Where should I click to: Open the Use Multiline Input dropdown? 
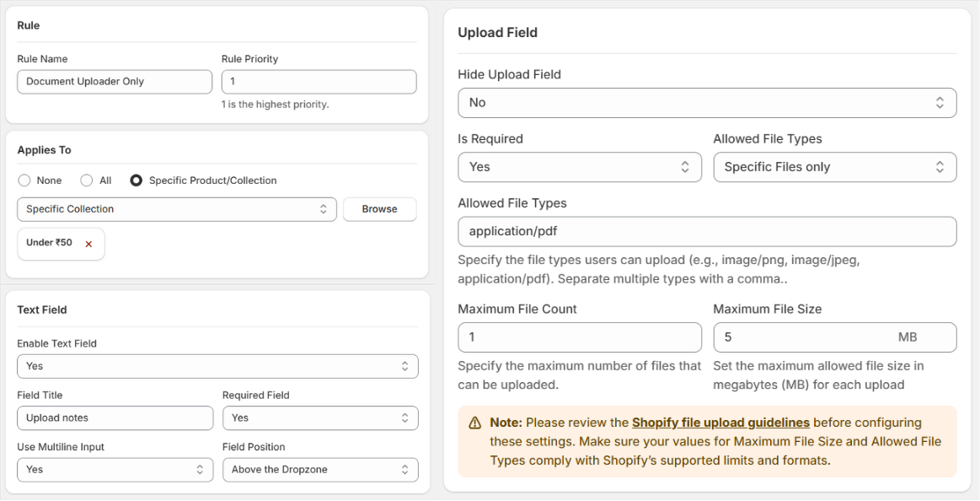click(x=115, y=470)
